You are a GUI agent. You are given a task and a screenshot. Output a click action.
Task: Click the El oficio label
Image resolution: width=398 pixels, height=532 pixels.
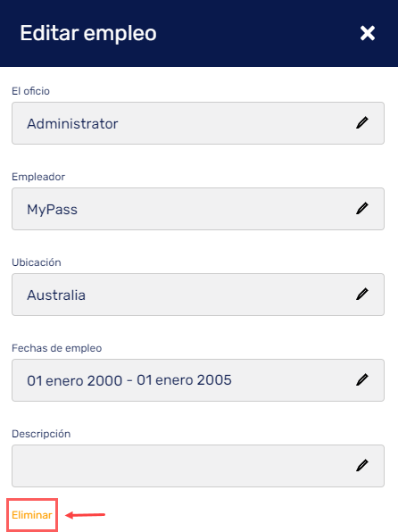coord(30,91)
